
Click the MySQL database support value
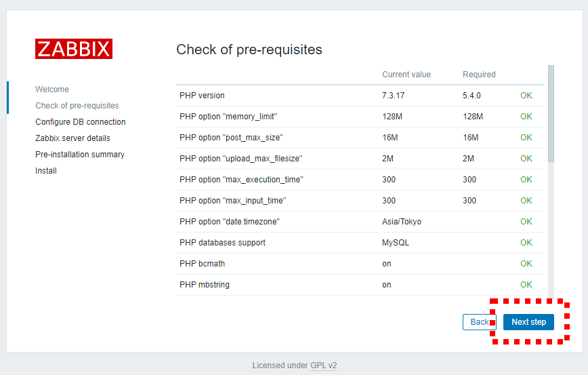tap(395, 243)
